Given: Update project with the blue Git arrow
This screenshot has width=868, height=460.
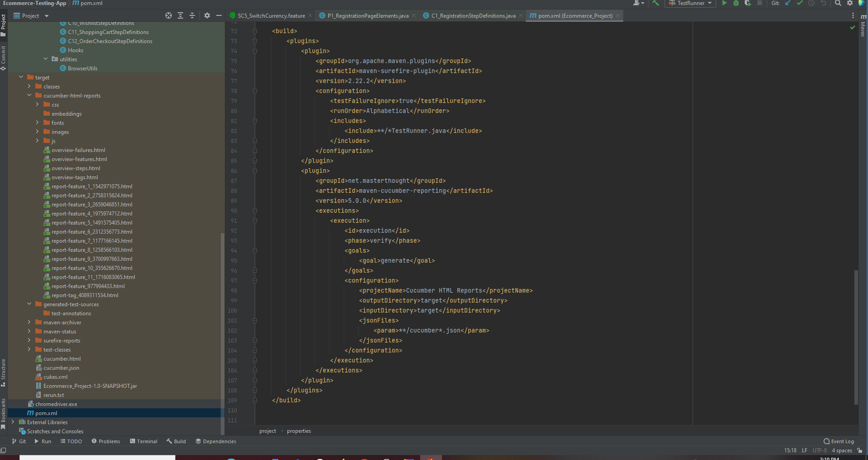Looking at the screenshot, I should 788,3.
